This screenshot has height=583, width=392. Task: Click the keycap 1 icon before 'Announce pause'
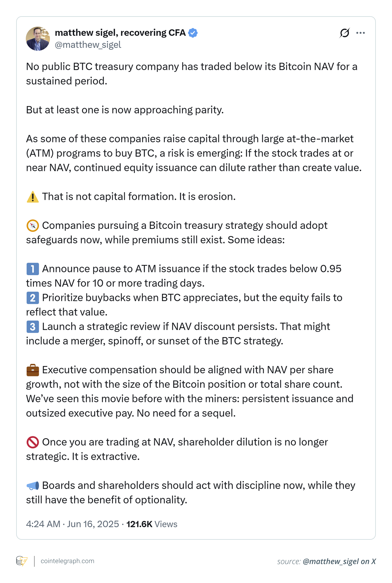32,269
